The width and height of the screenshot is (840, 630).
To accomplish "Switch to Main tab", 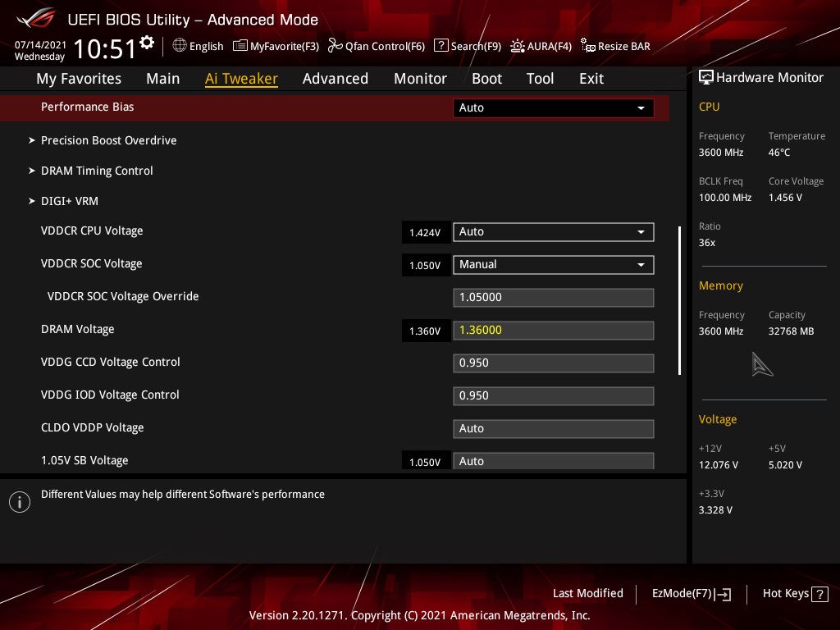I will pyautogui.click(x=163, y=79).
